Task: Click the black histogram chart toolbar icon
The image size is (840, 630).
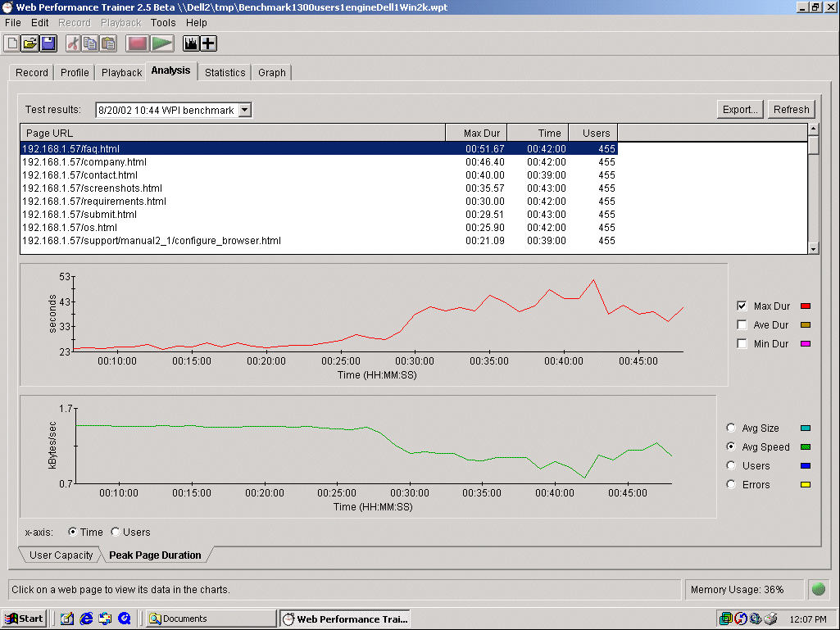Action: click(x=192, y=43)
